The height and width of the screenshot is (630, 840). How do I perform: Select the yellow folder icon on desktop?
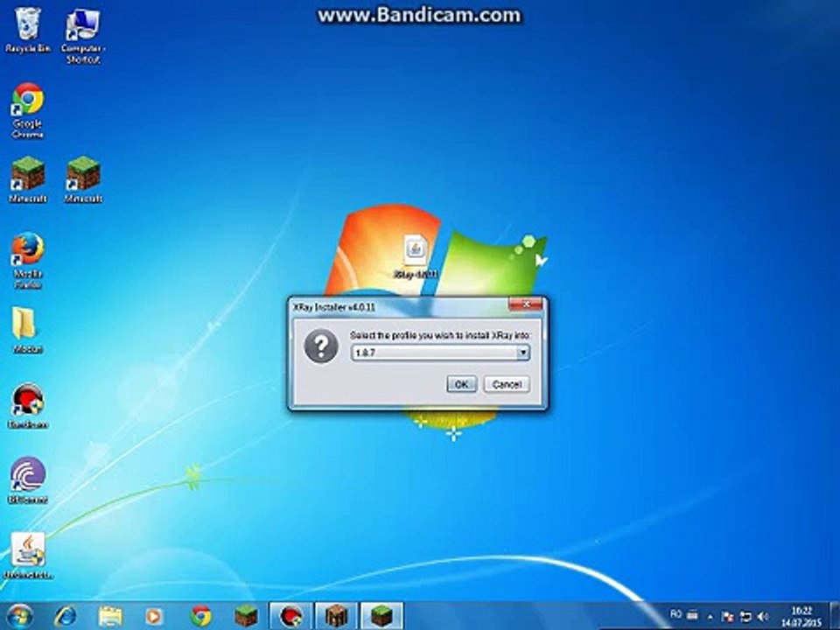pos(27,331)
